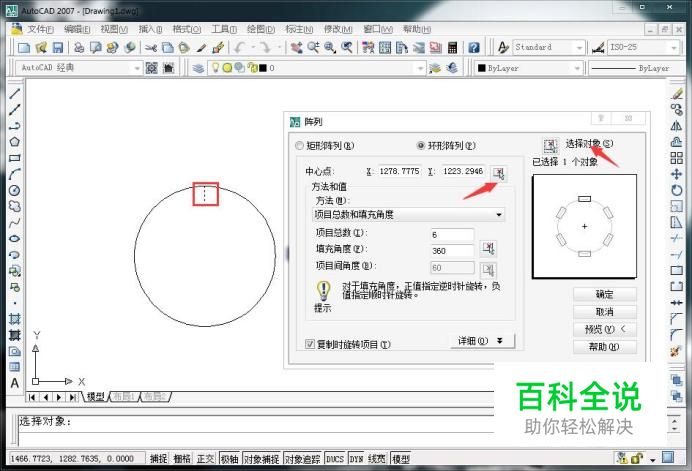692x471 pixels.
Task: Select the Ellipse draw tool
Action: [x=15, y=238]
